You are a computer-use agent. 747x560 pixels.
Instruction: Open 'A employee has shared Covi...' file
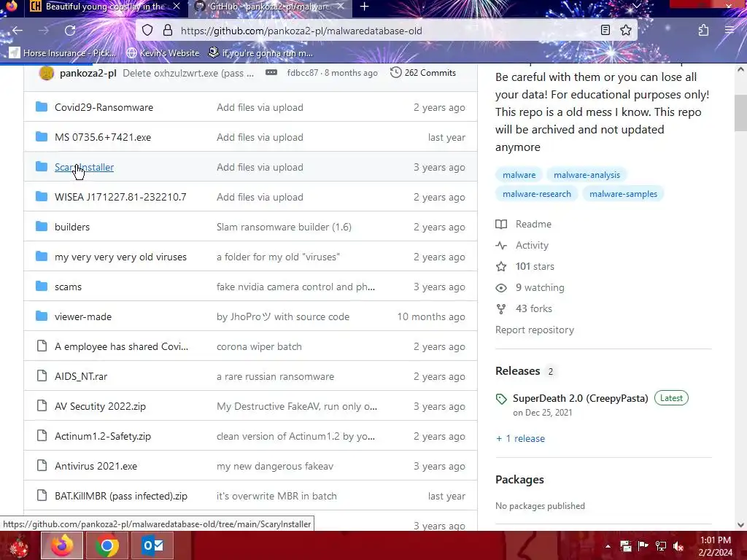point(122,346)
